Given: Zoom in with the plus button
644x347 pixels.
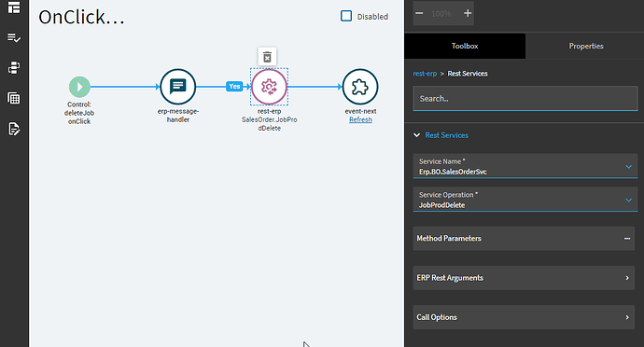Looking at the screenshot, I should pos(468,13).
